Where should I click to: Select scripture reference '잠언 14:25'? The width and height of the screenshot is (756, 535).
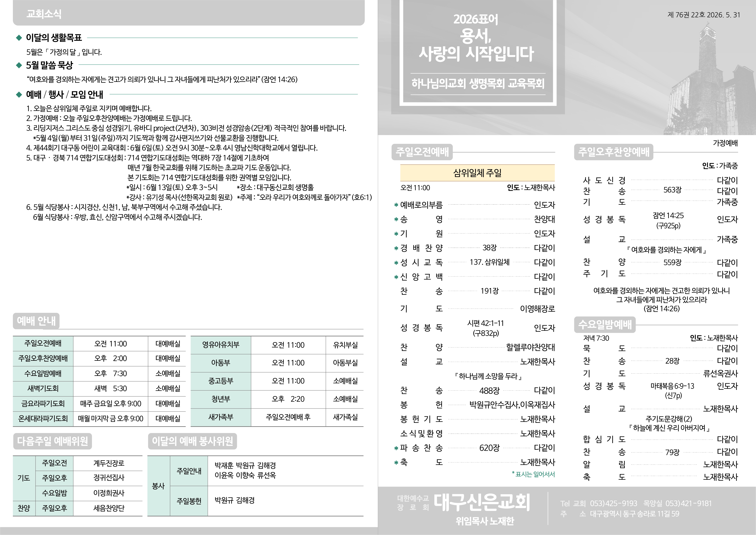[x=668, y=216]
